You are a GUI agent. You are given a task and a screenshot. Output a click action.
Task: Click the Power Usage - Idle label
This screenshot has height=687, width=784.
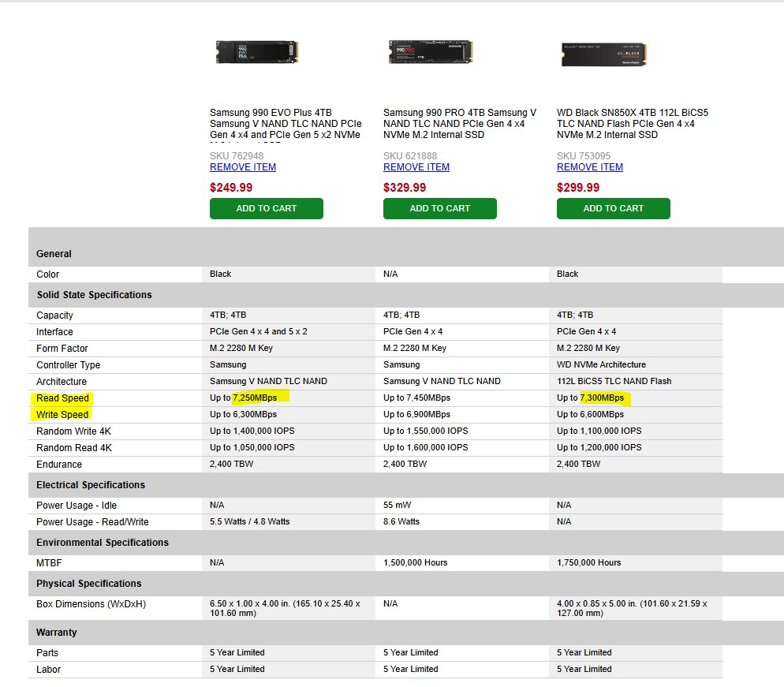coord(76,505)
